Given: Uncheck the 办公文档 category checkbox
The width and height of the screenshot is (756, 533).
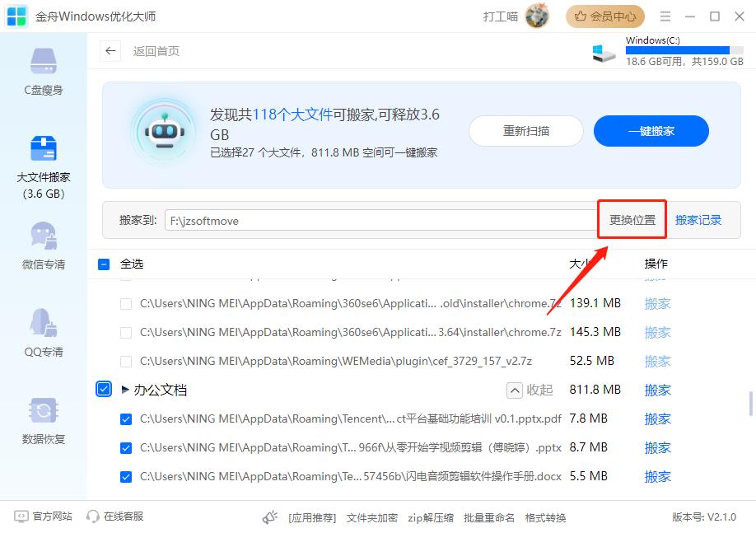Looking at the screenshot, I should (104, 389).
